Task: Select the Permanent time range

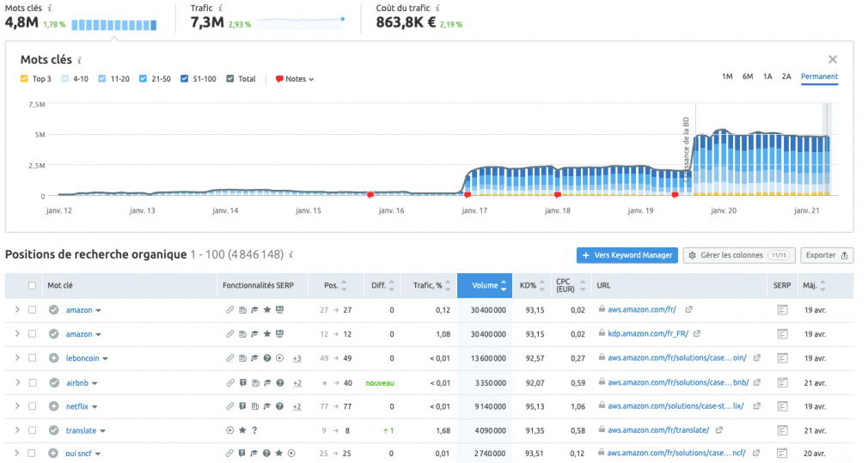Action: coord(819,76)
